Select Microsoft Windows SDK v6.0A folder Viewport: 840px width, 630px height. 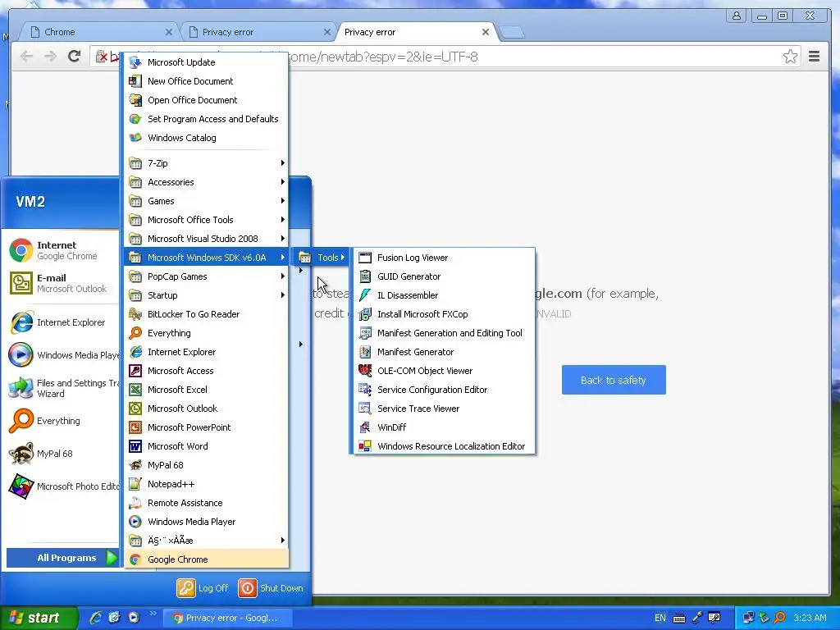click(206, 258)
